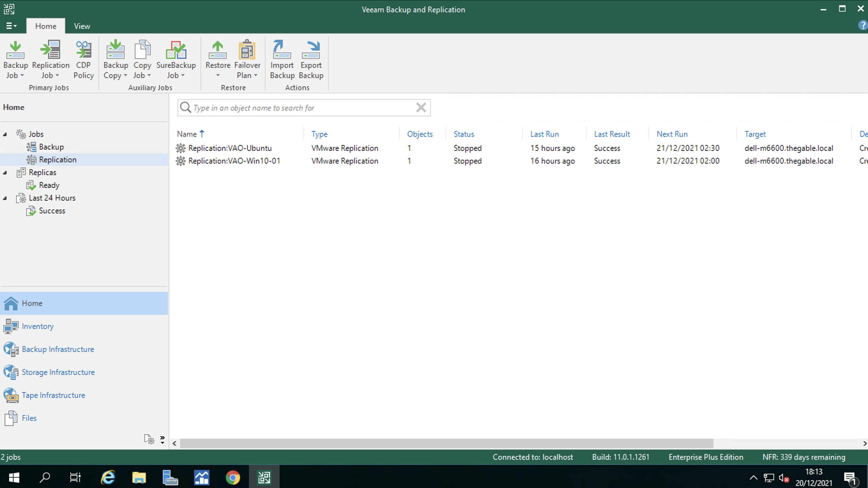Switch to the Home ribbon tab

(x=46, y=26)
